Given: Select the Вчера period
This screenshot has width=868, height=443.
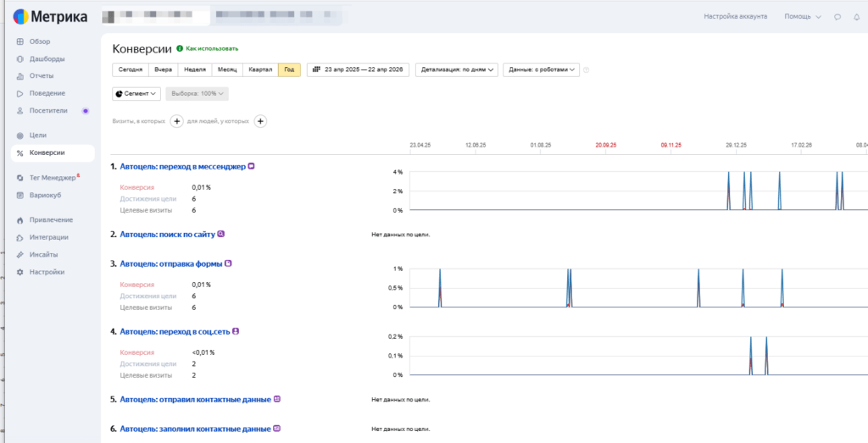Looking at the screenshot, I should click(163, 69).
